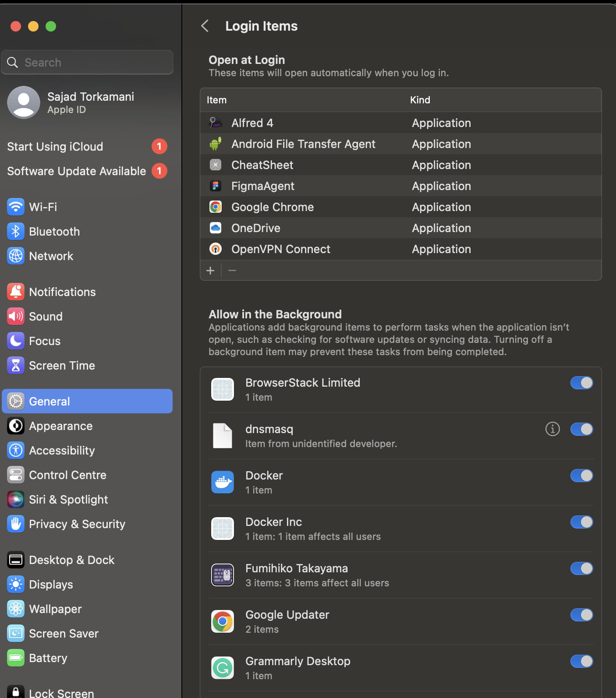Open Privacy & Security hand icon
Viewport: 616px width, 698px height.
coord(16,524)
